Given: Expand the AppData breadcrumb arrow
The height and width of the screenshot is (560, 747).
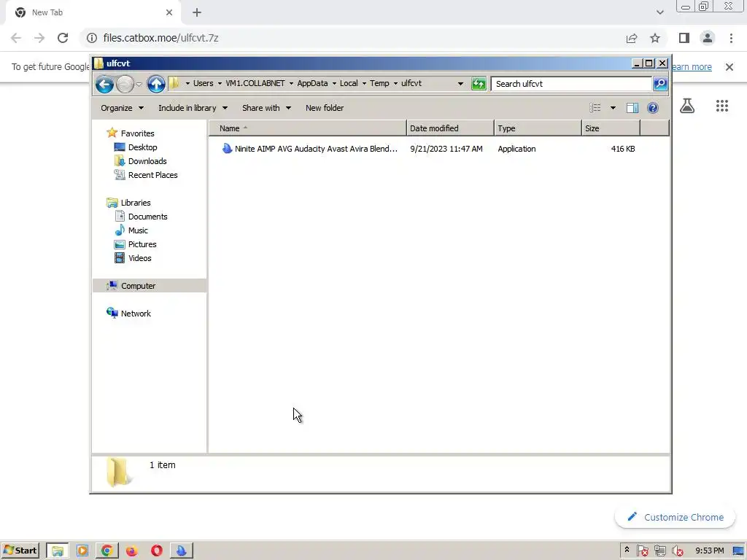Looking at the screenshot, I should [334, 83].
